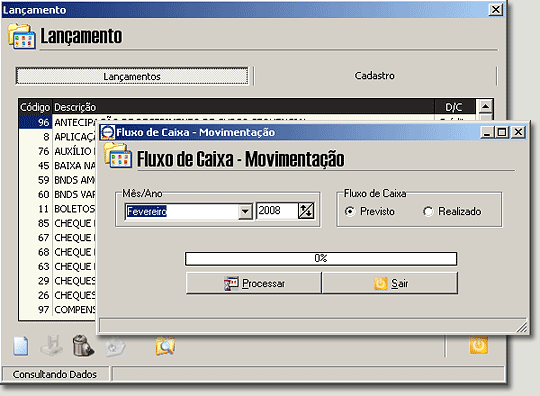Click the Fluxo de Caixa resize grip
Viewport: 540px width, 396px height.
(522, 327)
